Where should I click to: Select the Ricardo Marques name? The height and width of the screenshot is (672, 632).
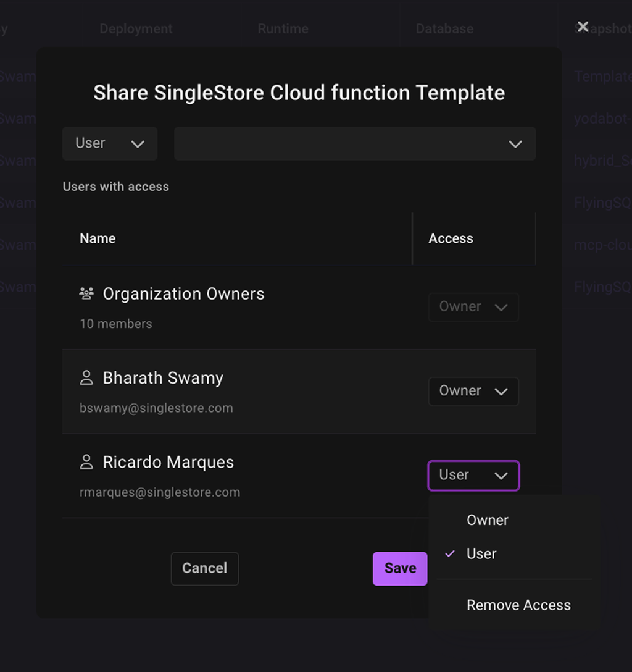(x=168, y=463)
